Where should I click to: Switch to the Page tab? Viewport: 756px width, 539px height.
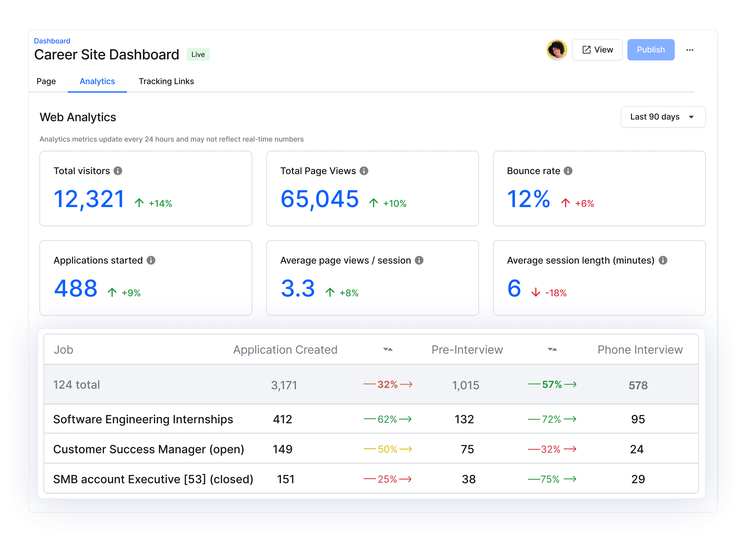click(46, 81)
